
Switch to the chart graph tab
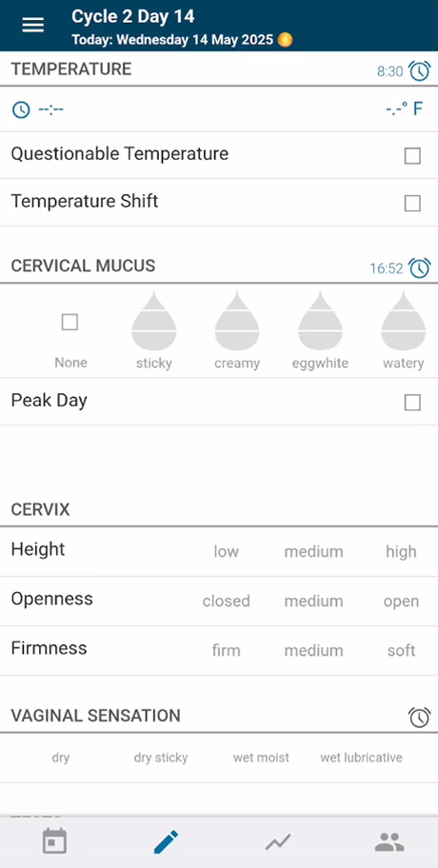[x=277, y=842]
